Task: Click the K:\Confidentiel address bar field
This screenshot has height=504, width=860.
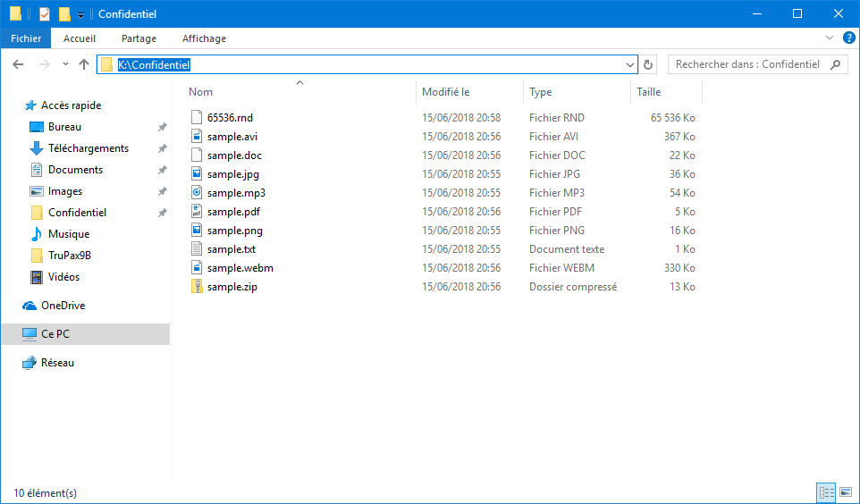Action: point(367,64)
